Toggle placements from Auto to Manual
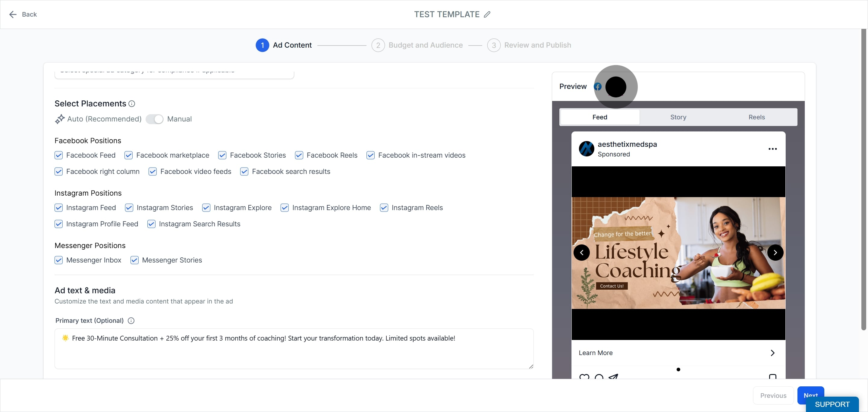This screenshot has height=412, width=868. [155, 119]
